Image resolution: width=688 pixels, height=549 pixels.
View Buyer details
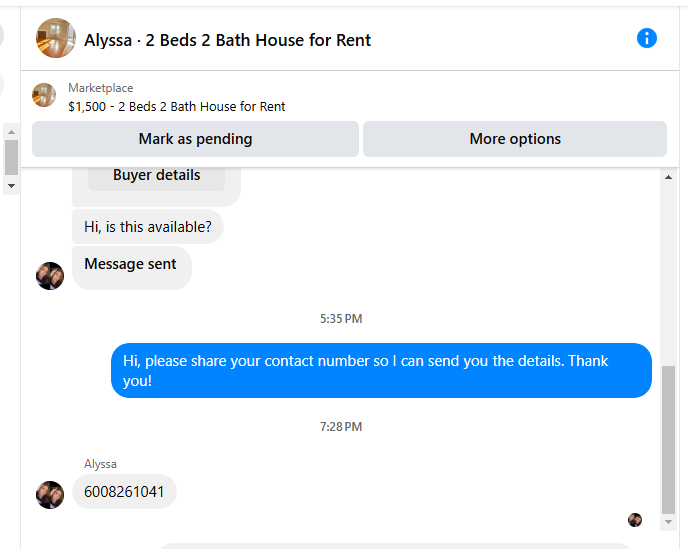coord(157,176)
